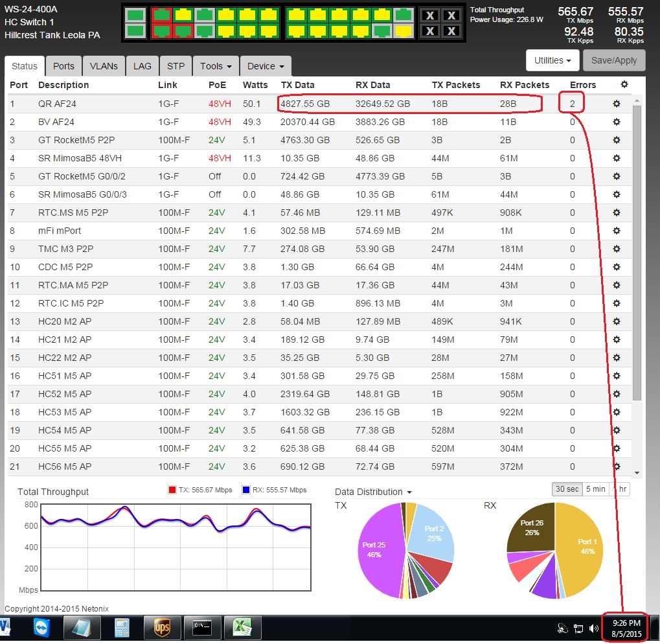Click the taskbar clock showing 9:26 PM
This screenshot has width=660, height=644.
click(x=626, y=628)
